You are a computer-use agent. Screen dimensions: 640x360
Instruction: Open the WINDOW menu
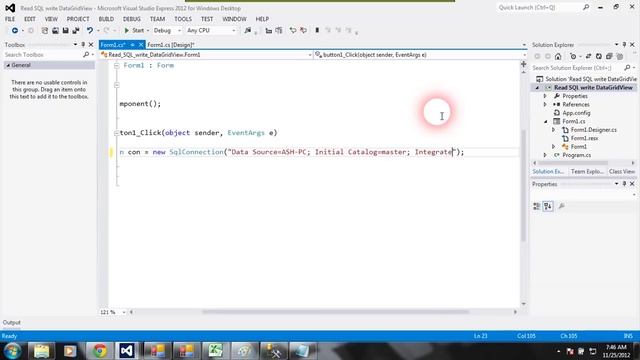click(x=234, y=19)
